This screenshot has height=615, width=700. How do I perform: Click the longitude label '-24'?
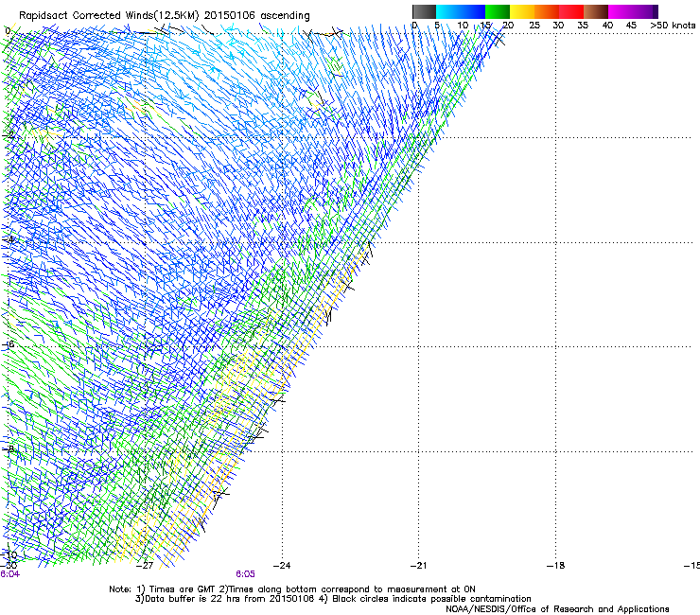pos(282,566)
